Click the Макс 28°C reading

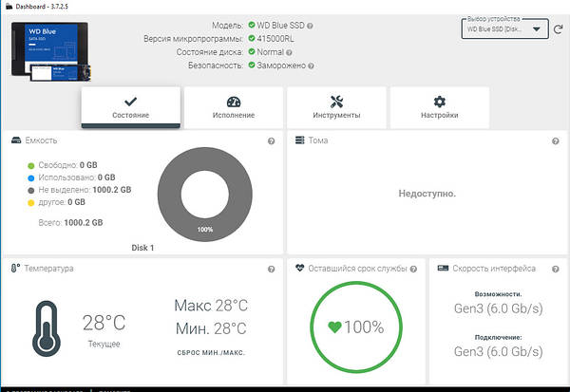click(211, 306)
